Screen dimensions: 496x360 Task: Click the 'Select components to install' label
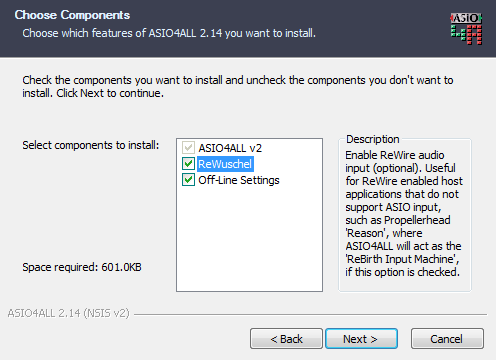click(91, 145)
